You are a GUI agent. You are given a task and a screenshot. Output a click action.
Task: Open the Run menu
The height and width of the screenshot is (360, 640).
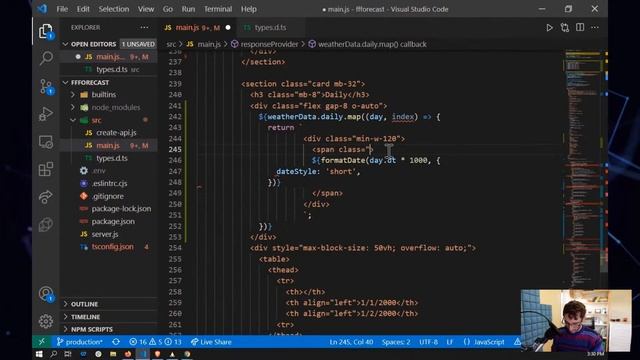tap(188, 9)
